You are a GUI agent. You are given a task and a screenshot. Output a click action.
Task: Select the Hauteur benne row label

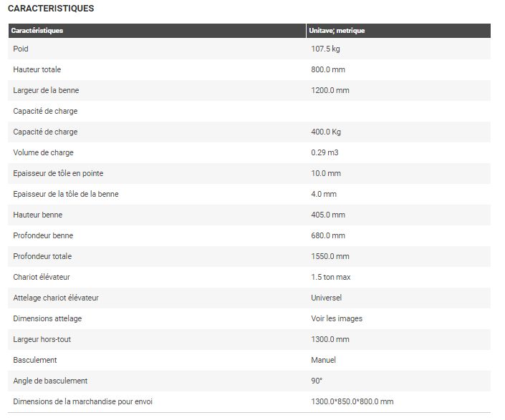[38, 215]
